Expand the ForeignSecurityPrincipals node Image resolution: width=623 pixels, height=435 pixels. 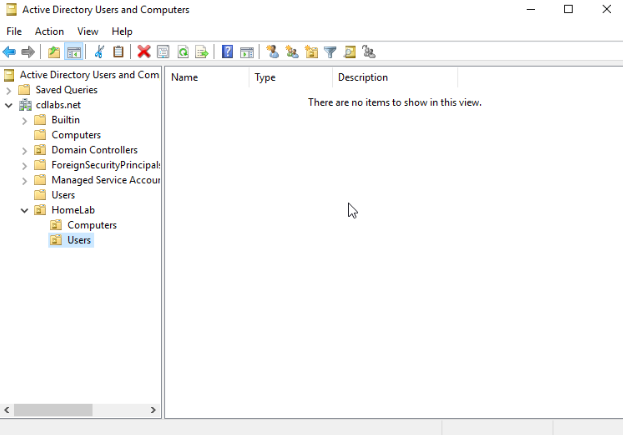tap(25, 166)
